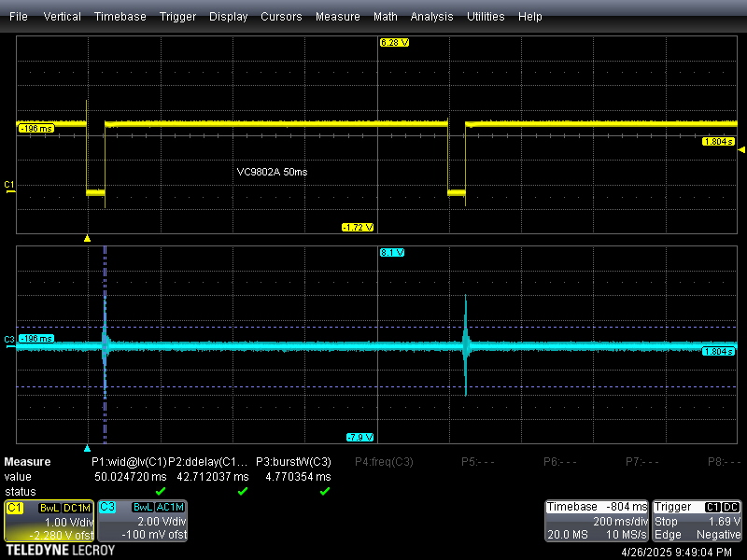Select the P3:burstW(C3) measurement header

point(293,462)
